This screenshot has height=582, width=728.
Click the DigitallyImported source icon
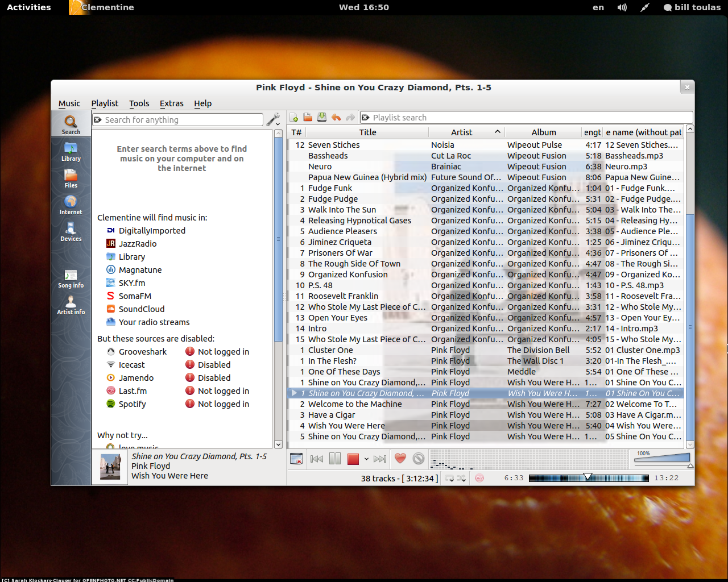pos(111,231)
